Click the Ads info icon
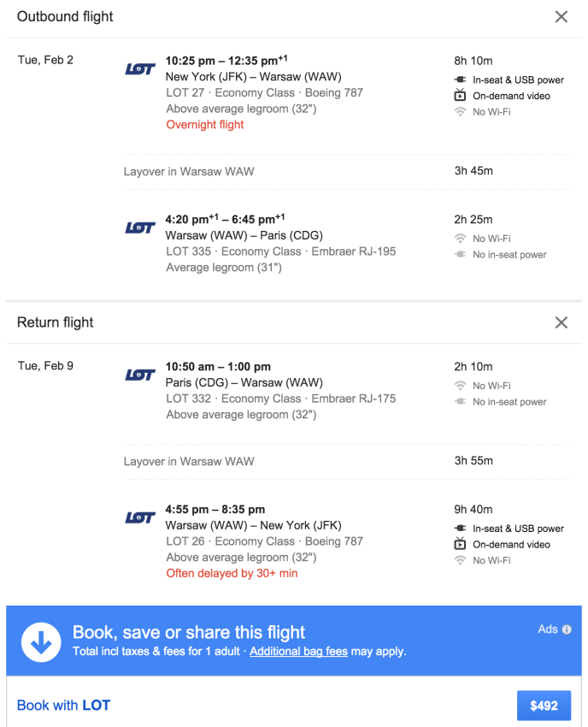This screenshot has width=588, height=727. pos(567,629)
